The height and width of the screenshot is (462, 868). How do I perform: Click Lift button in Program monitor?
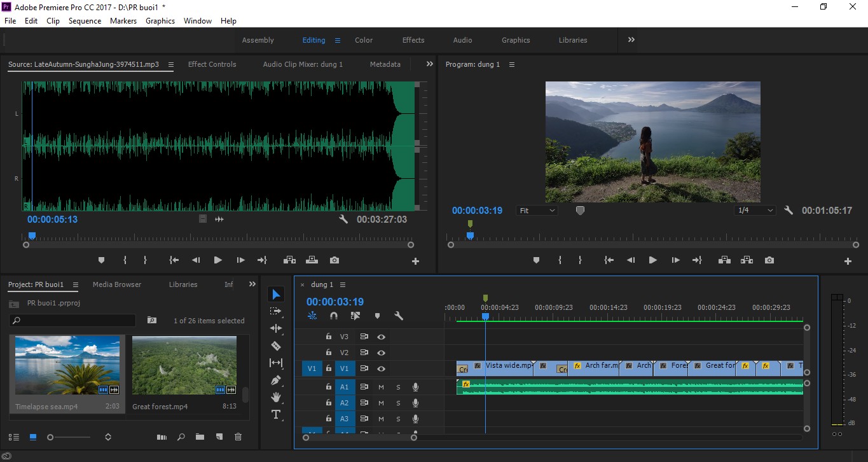tap(724, 260)
